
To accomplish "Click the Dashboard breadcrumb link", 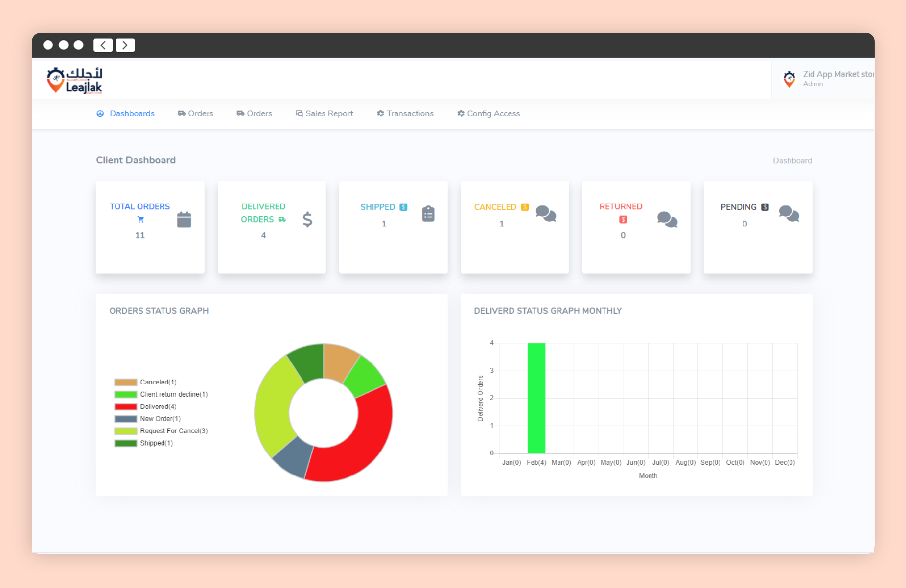I will (792, 160).
